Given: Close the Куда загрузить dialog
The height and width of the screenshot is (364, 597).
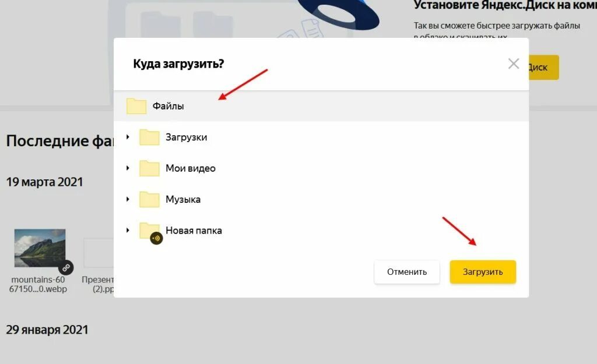Looking at the screenshot, I should (x=514, y=63).
